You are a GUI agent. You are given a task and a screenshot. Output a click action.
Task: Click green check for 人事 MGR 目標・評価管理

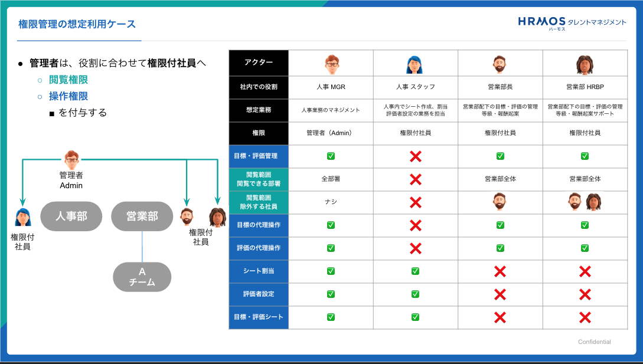click(x=331, y=156)
